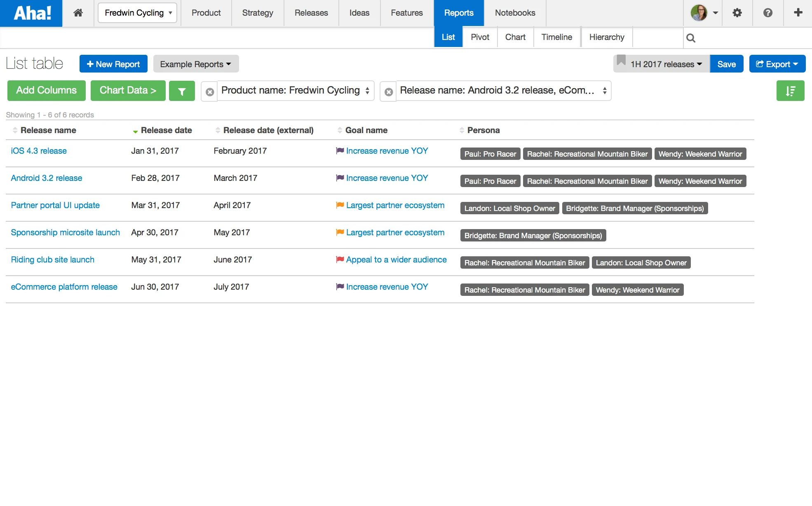Click the search magnifier icon

pyautogui.click(x=691, y=38)
